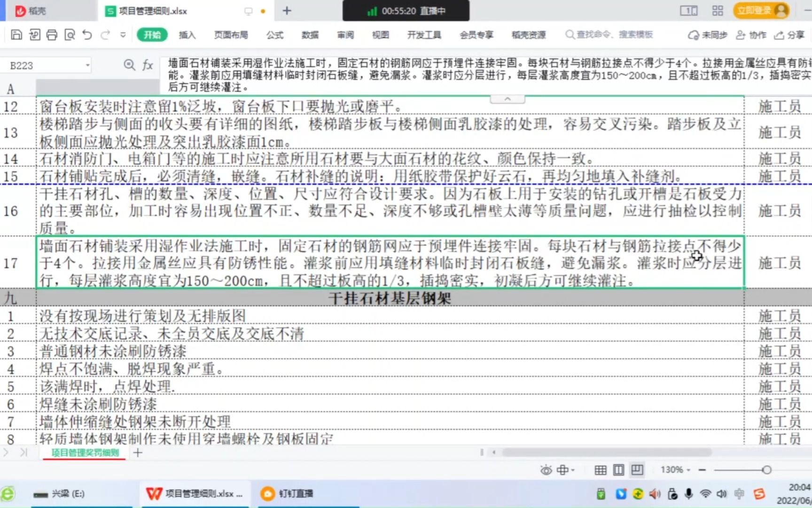Toggle the eye protection mode icon

pyautogui.click(x=546, y=470)
